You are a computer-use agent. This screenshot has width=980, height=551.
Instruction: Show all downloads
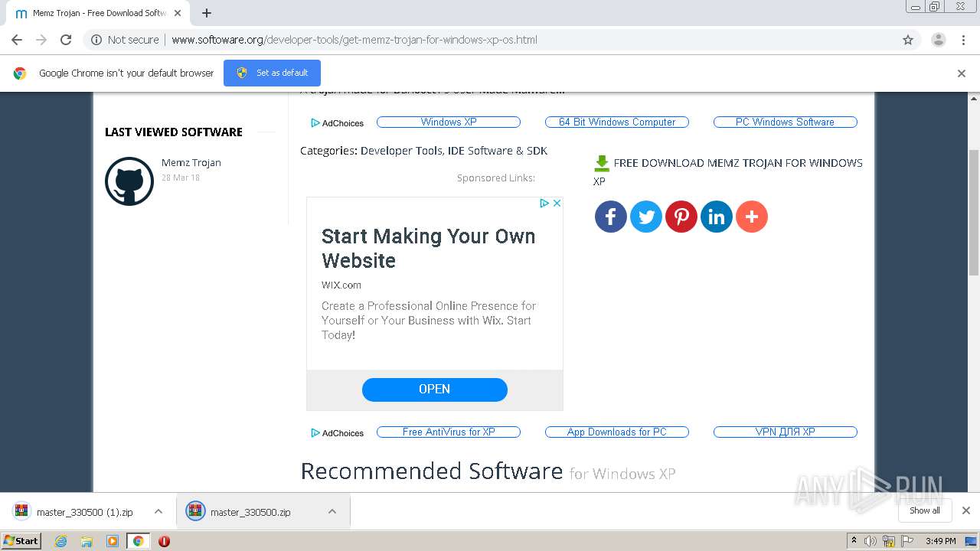click(x=925, y=510)
